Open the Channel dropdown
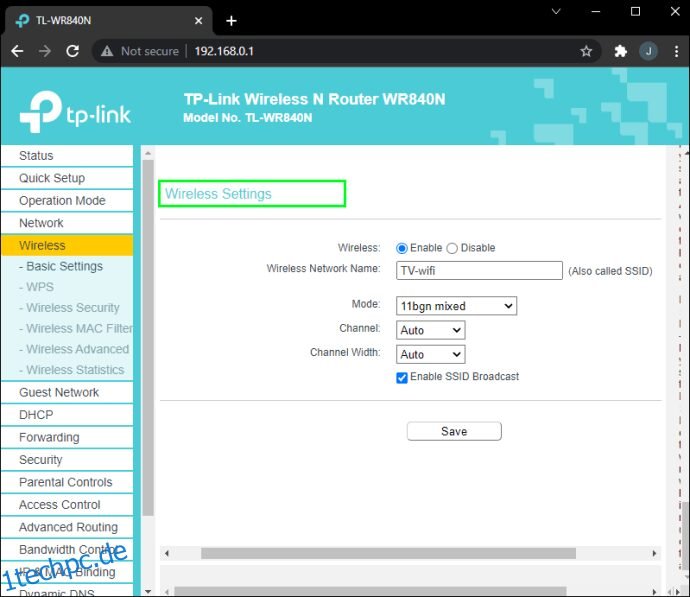The width and height of the screenshot is (690, 597). pos(430,330)
